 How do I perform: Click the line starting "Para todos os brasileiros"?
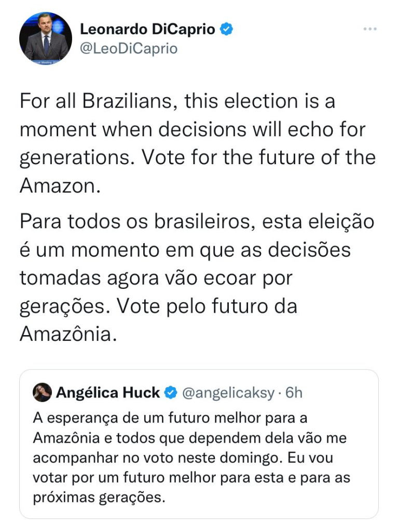(x=197, y=222)
